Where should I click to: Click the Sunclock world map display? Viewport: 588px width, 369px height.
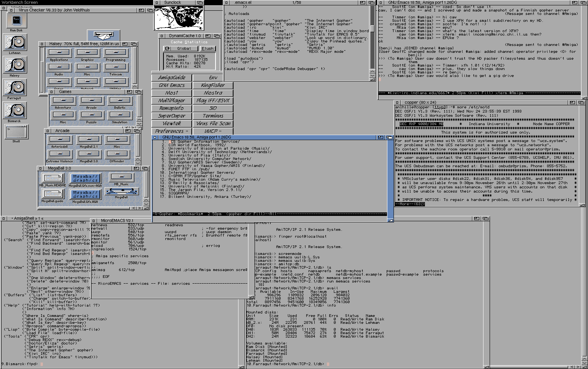[178, 18]
